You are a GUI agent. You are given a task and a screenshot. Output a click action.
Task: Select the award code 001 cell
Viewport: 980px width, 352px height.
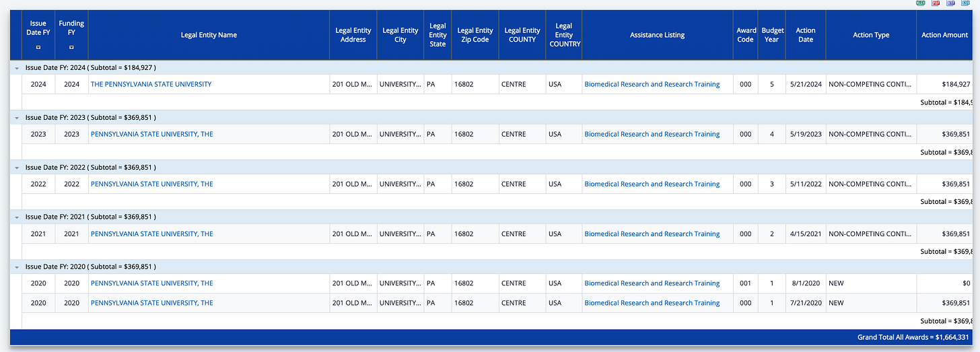click(746, 283)
